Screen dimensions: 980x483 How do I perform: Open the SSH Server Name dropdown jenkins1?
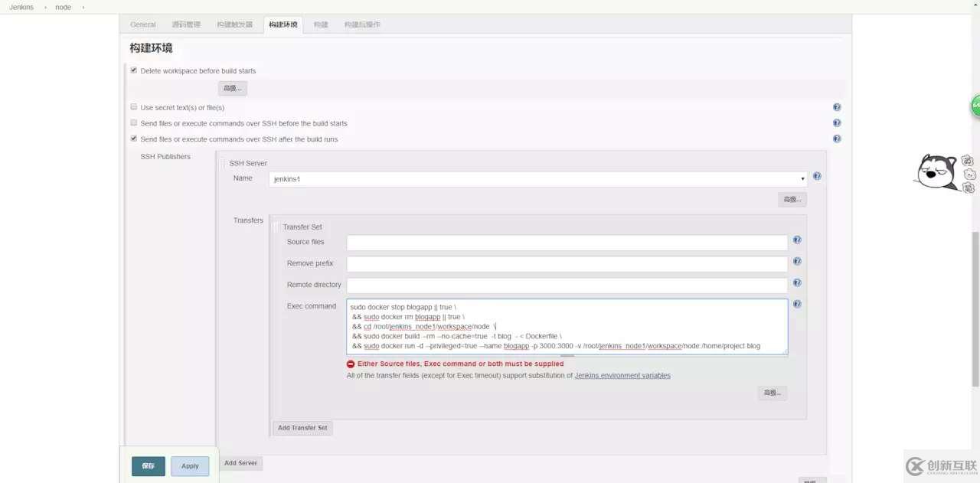tap(539, 179)
